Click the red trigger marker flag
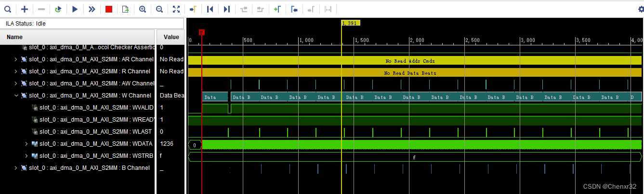 pyautogui.click(x=202, y=32)
